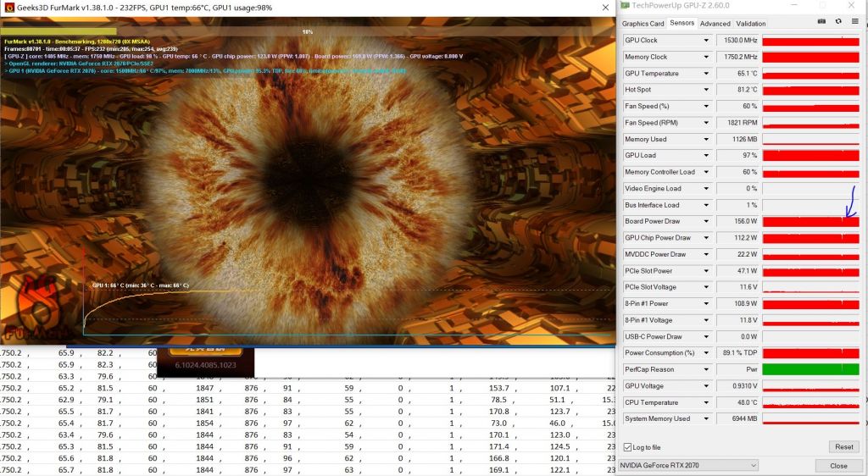Expand the Board Power Draw dropdown
This screenshot has width=868, height=476.
click(706, 221)
